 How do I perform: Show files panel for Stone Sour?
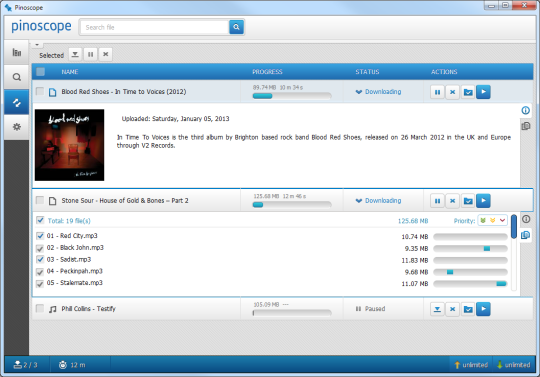click(526, 235)
